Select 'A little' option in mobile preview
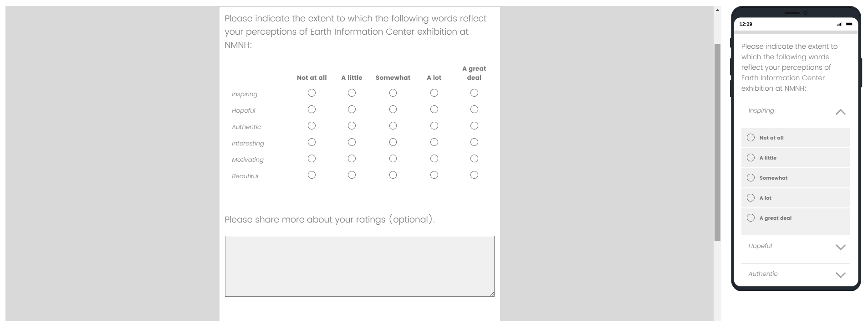 [751, 158]
